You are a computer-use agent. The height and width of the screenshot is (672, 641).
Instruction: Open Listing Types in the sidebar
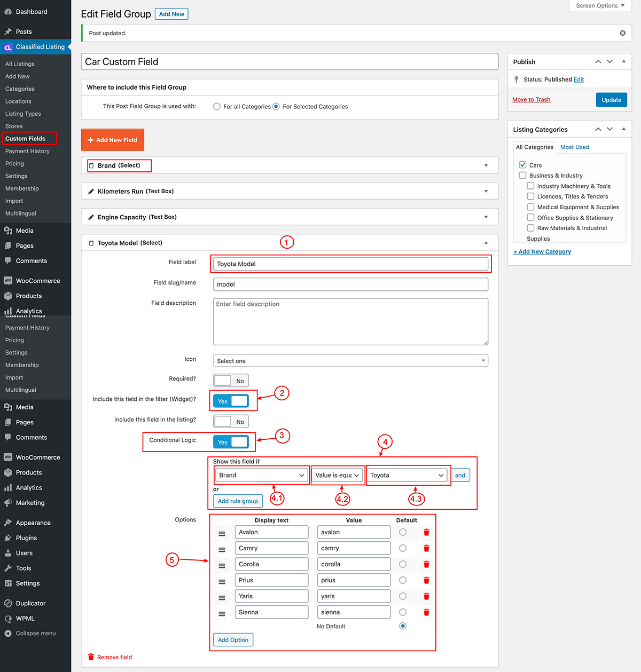pyautogui.click(x=23, y=114)
